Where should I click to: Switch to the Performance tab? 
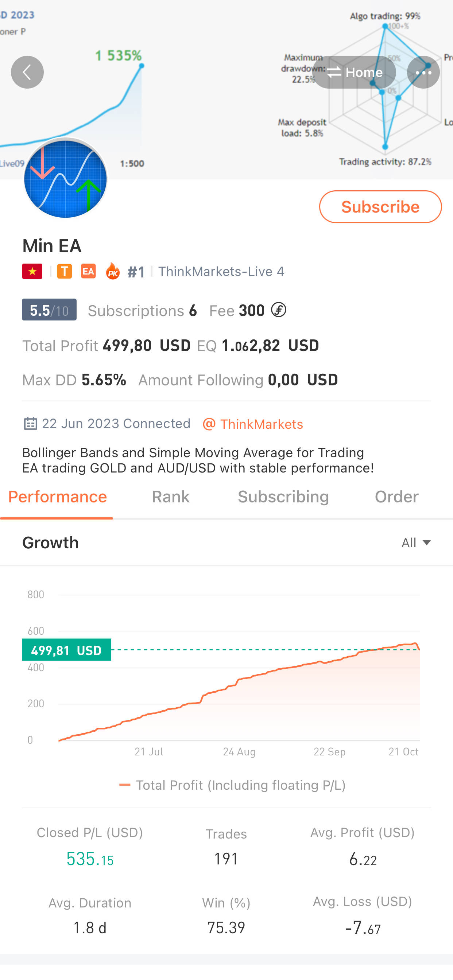tap(58, 497)
